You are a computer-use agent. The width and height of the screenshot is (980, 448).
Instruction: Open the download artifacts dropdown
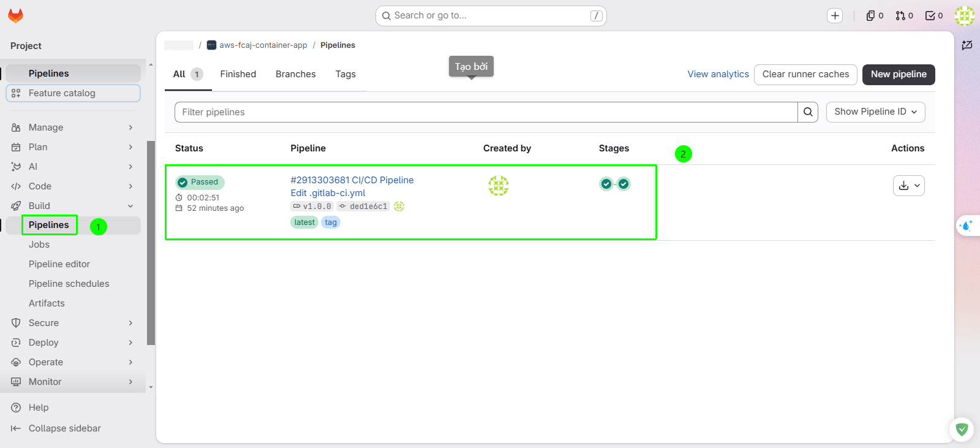click(x=909, y=186)
